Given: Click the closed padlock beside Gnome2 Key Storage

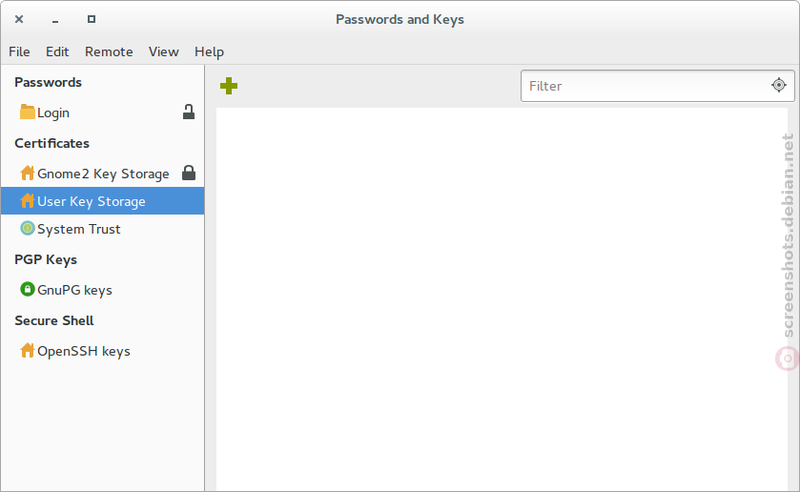Looking at the screenshot, I should pyautogui.click(x=189, y=173).
